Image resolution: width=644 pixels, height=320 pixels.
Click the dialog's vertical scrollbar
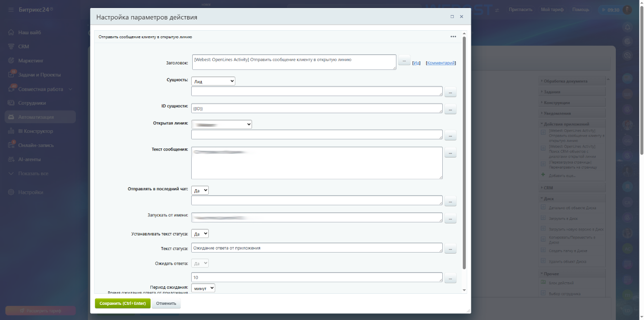click(464, 152)
